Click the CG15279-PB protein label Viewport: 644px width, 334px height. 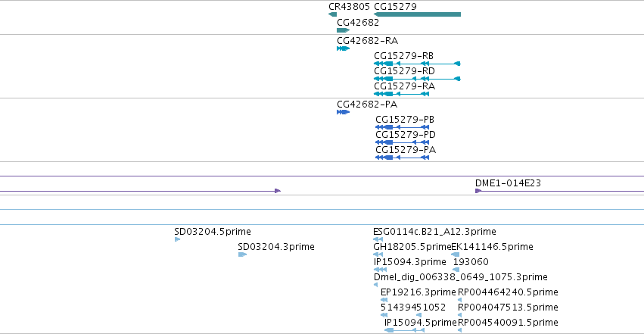[405, 120]
